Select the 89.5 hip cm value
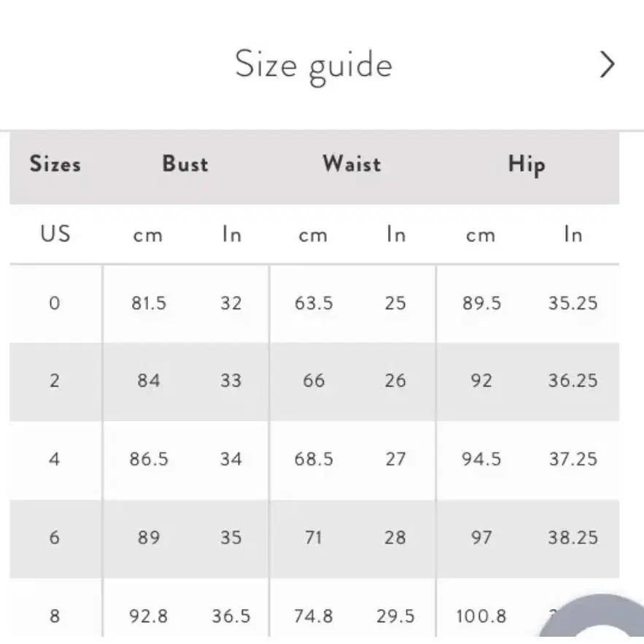Screen dimensions: 644x644 point(482,303)
